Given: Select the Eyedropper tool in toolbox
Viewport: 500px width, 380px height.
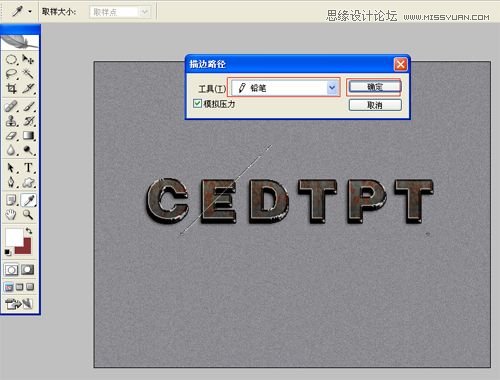Looking at the screenshot, I should (29, 200).
